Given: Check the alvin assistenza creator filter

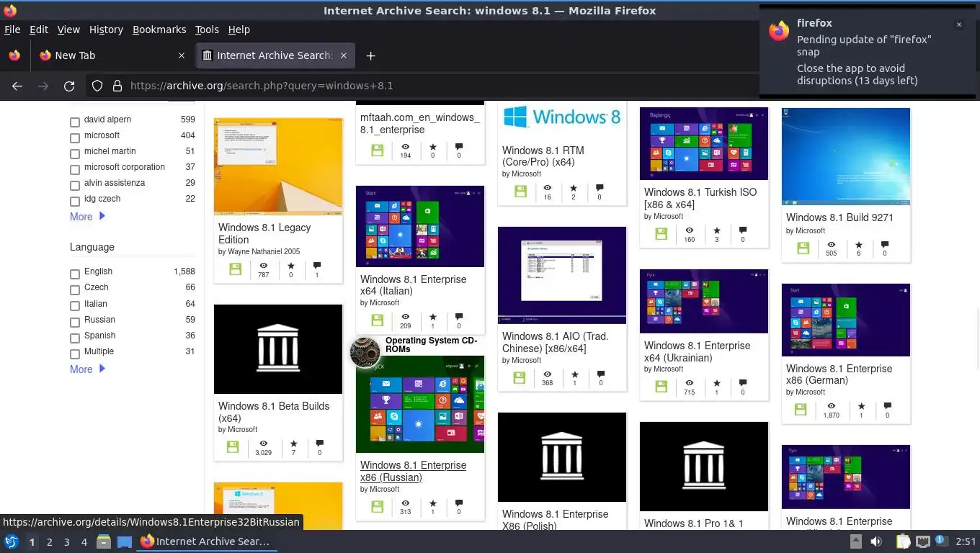Looking at the screenshot, I should pos(75,186).
